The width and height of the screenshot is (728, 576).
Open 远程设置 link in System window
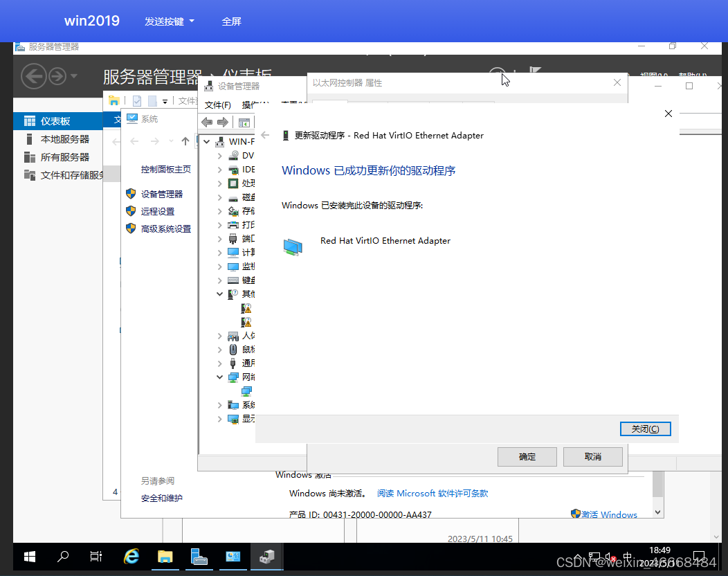(x=157, y=211)
